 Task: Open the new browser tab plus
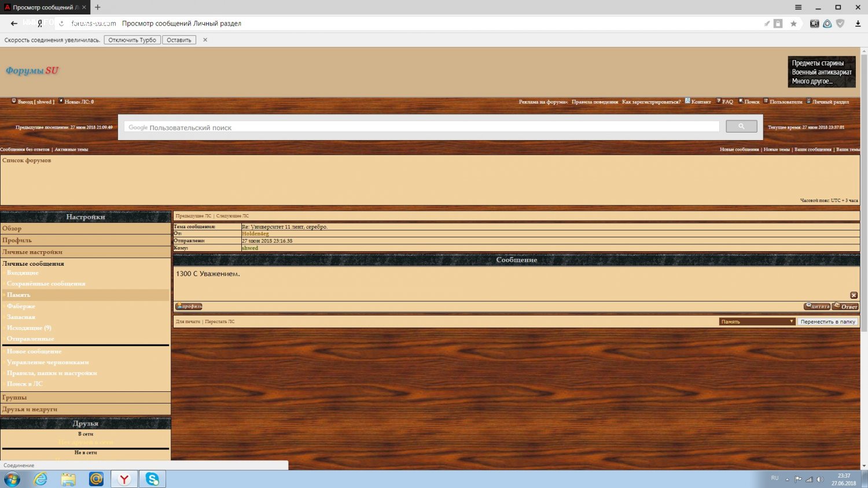coord(98,8)
